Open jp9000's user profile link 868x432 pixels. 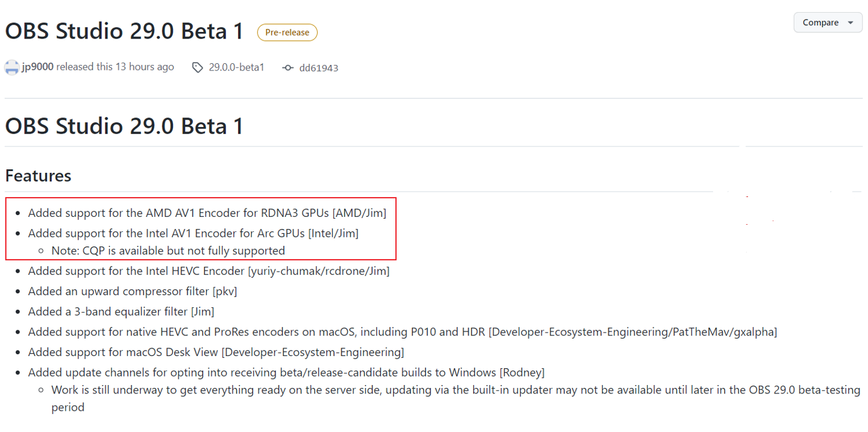point(38,67)
